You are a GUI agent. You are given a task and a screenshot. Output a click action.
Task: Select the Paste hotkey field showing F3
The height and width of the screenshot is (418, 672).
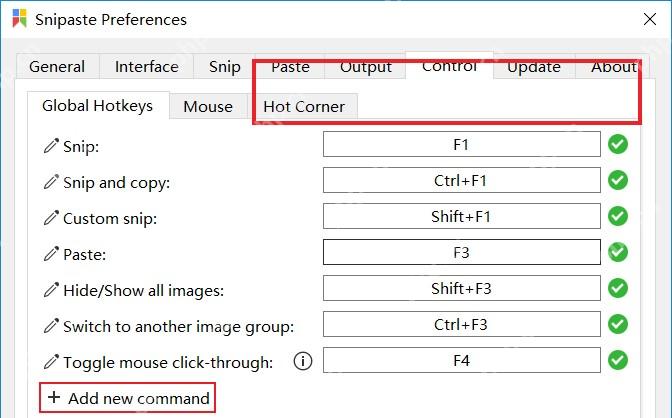(x=462, y=252)
